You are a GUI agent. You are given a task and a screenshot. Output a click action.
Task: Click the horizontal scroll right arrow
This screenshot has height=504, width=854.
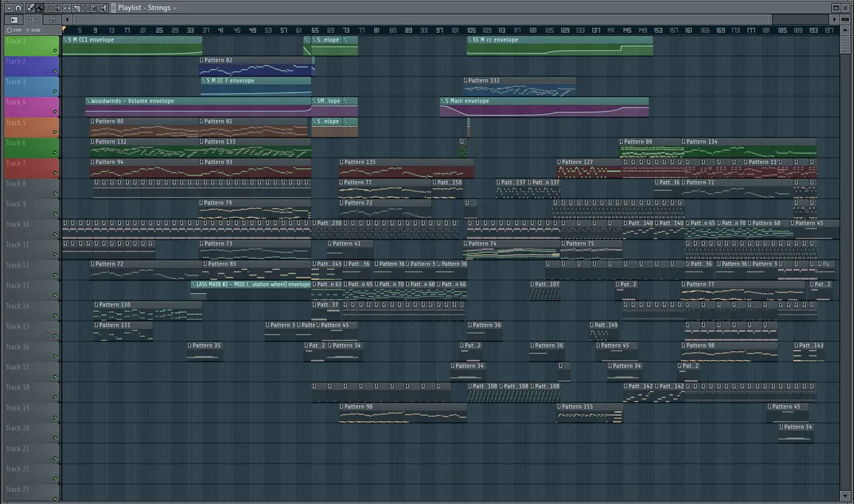[835, 19]
